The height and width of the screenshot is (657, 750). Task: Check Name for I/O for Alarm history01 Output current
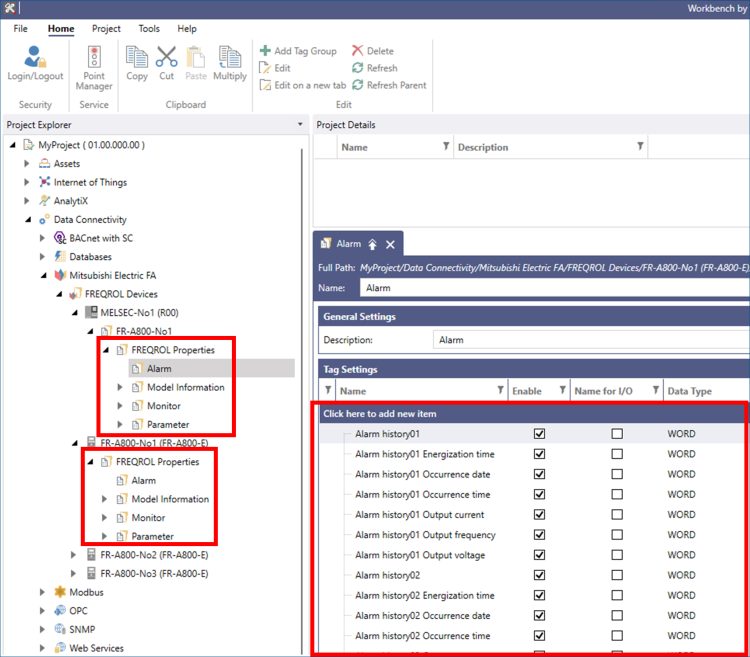pos(617,515)
